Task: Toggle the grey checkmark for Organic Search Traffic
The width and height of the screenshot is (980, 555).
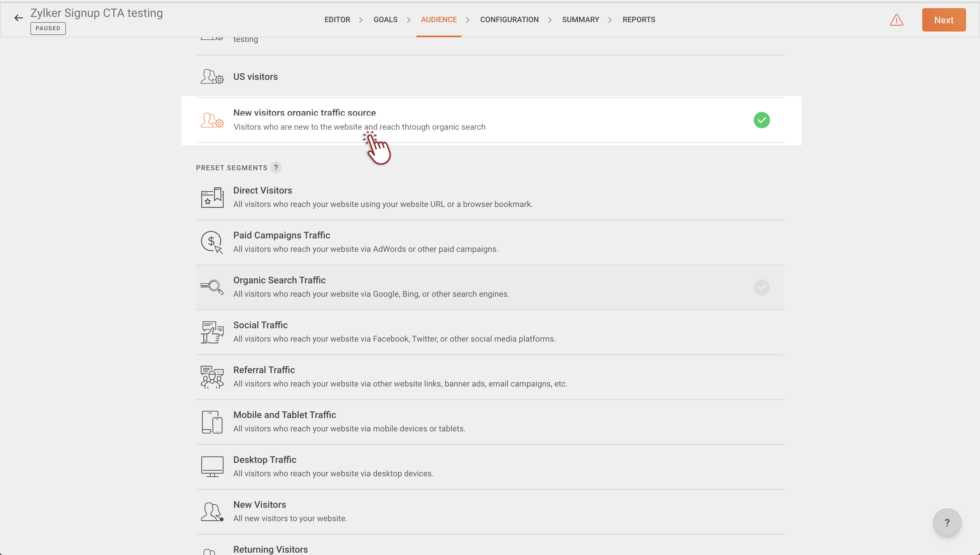Action: tap(761, 287)
